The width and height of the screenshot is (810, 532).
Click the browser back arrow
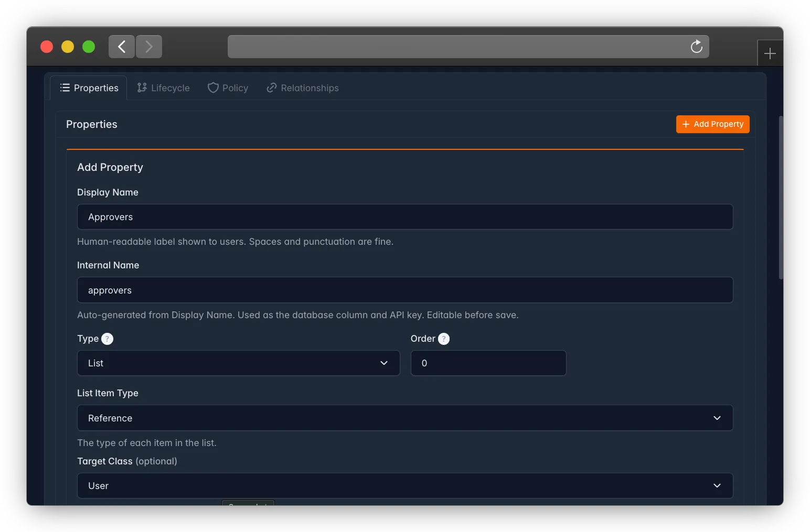click(122, 47)
